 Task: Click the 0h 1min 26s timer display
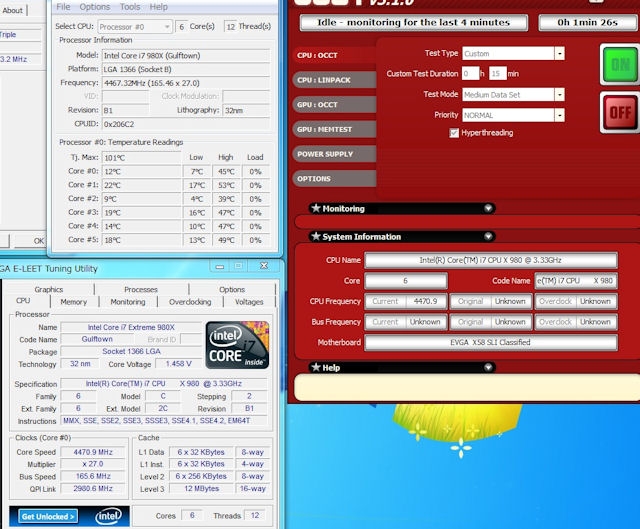tap(588, 22)
